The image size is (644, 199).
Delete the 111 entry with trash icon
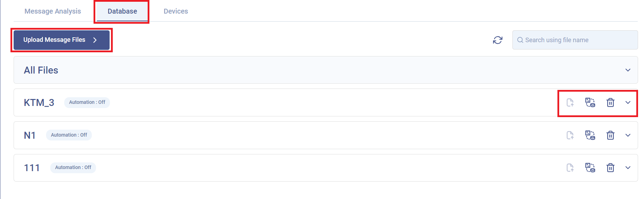(610, 168)
